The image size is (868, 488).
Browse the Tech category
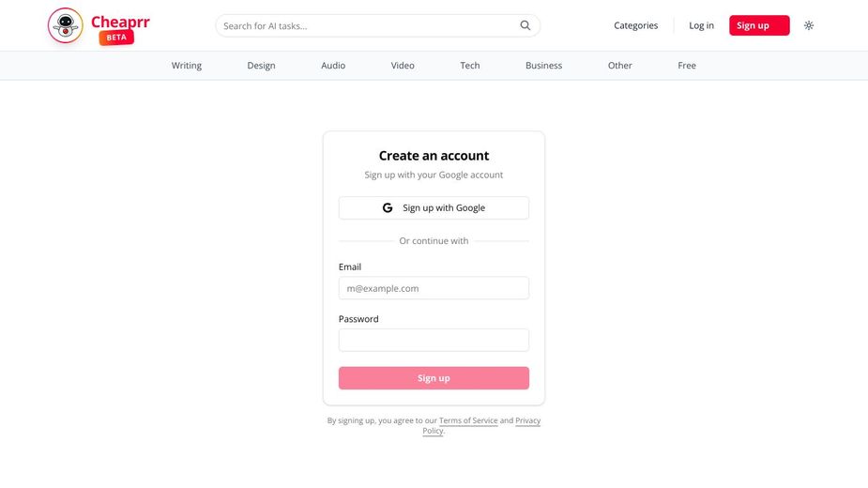coord(470,66)
